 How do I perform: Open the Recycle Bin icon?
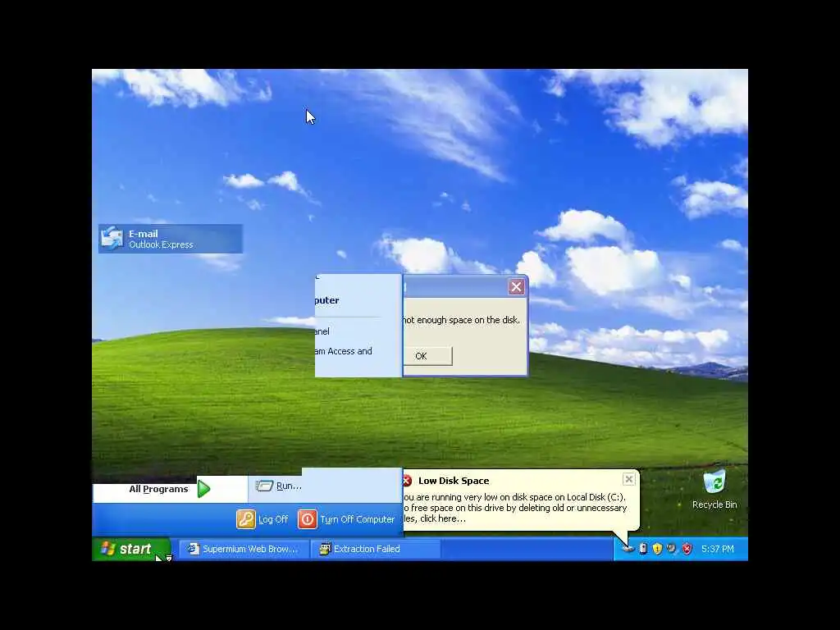(714, 482)
